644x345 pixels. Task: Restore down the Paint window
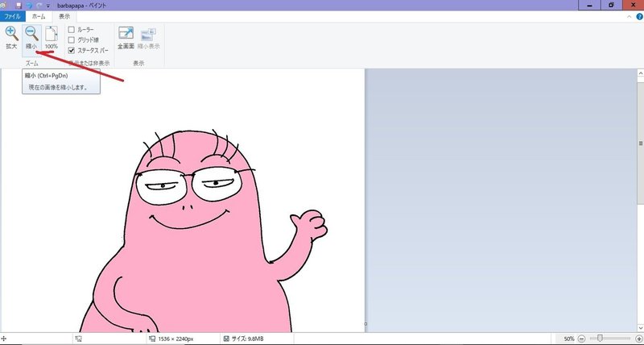[x=612, y=5]
